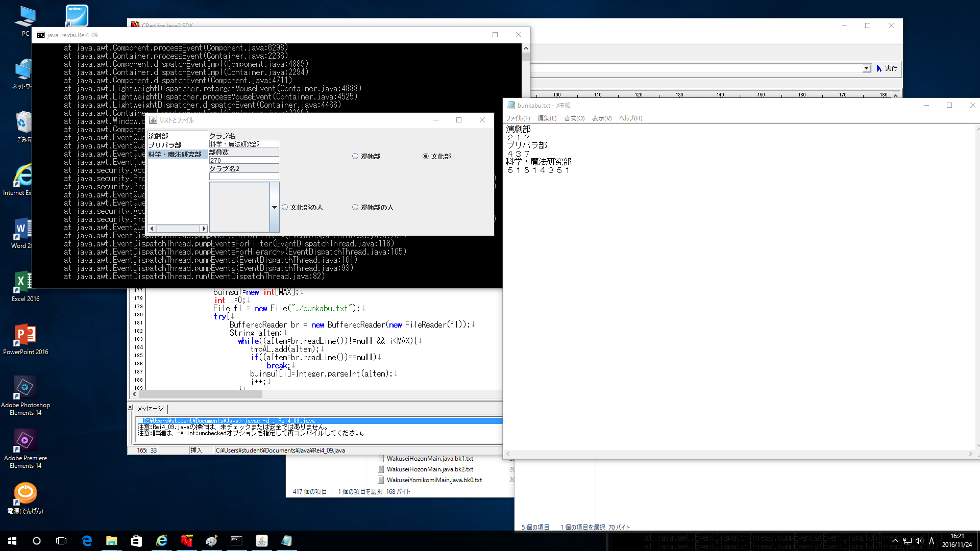Open the Windows Start menu

[12, 541]
